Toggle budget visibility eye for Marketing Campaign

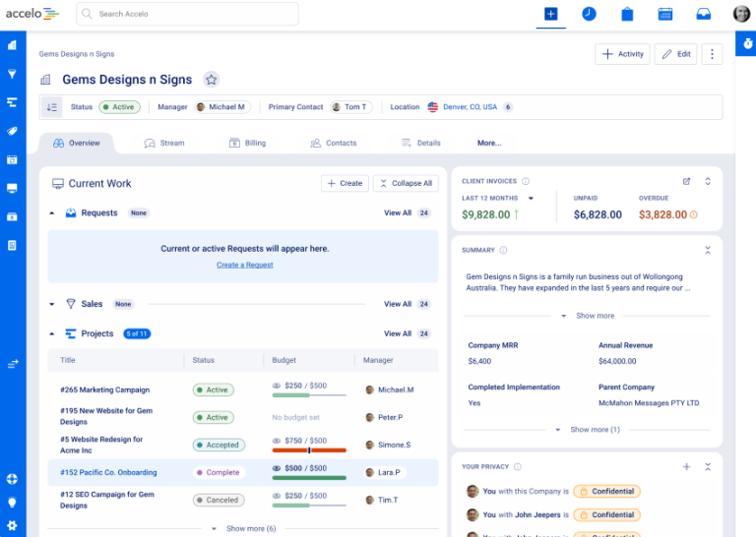(x=277, y=387)
